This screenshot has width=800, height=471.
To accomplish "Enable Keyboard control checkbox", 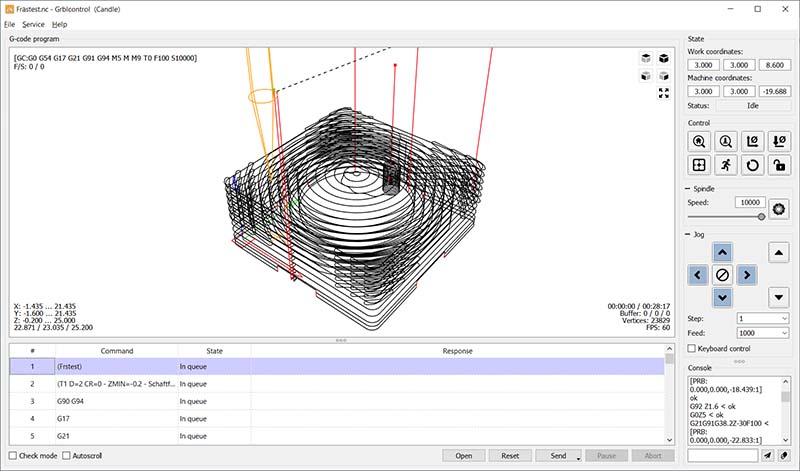I will tap(692, 349).
